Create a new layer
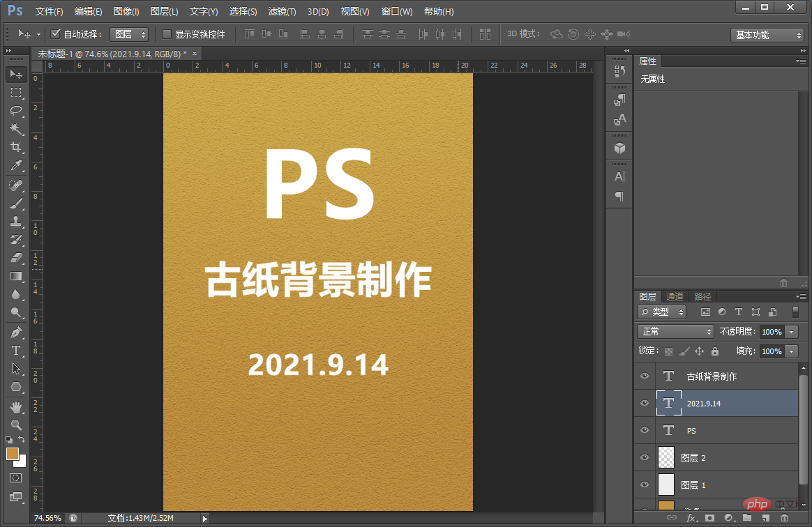The width and height of the screenshot is (812, 527). (x=765, y=518)
